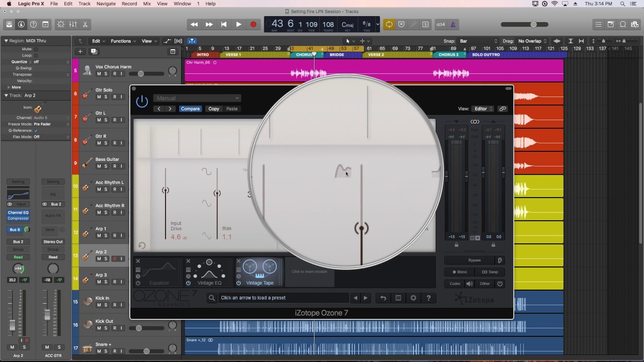Click the Ozone Swap button
644x362 pixels.
(x=490, y=272)
